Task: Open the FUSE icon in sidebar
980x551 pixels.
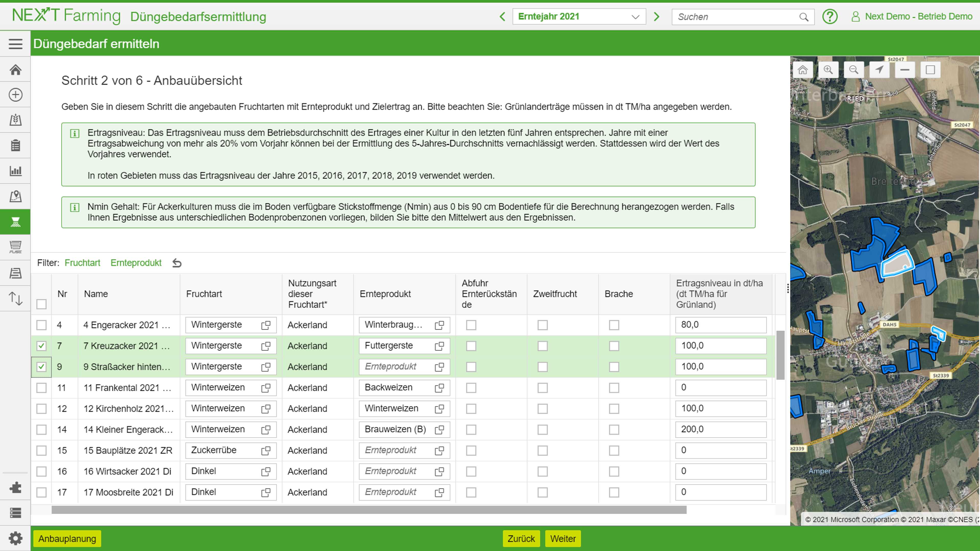Action: (x=15, y=247)
